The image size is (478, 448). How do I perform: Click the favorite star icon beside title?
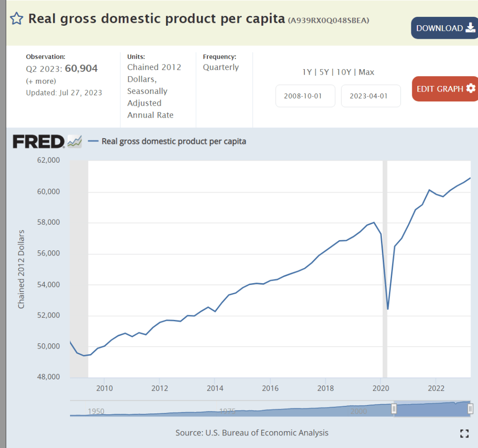[x=16, y=19]
